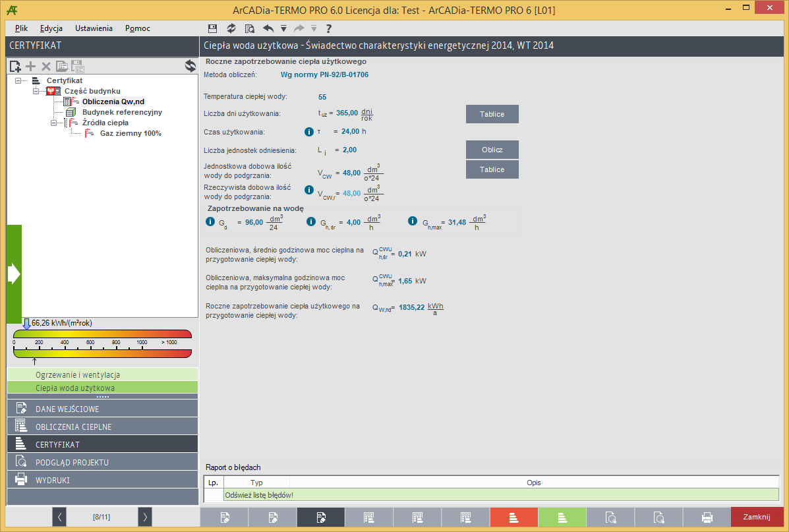789x532 pixels.
Task: Edit the hot water temperature value 55
Action: click(x=322, y=97)
